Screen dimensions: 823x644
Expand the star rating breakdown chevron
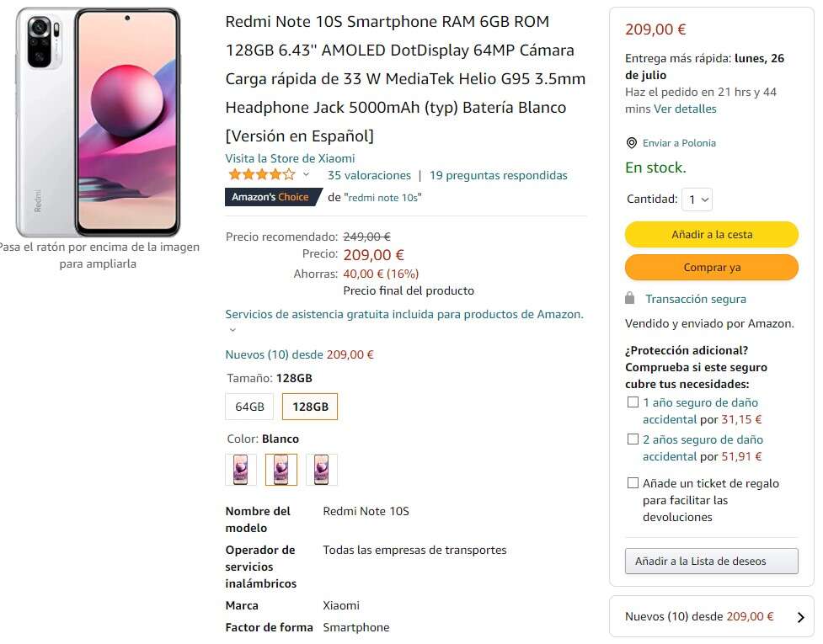pyautogui.click(x=306, y=175)
